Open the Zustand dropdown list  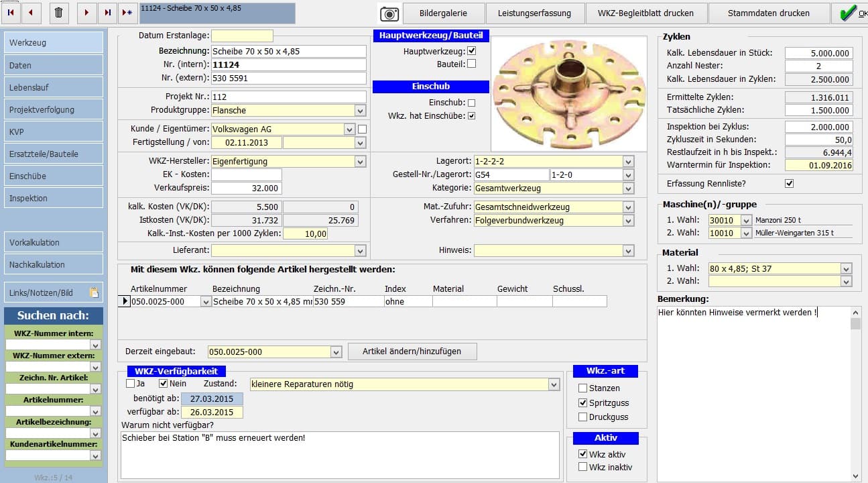pos(554,385)
